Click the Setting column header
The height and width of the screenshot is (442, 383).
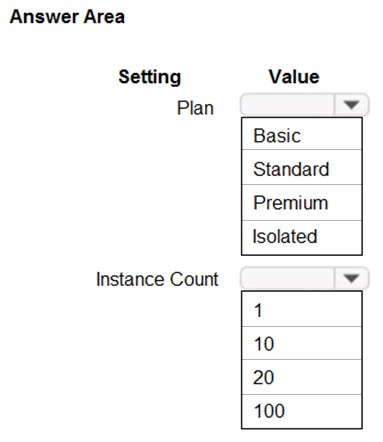[150, 77]
